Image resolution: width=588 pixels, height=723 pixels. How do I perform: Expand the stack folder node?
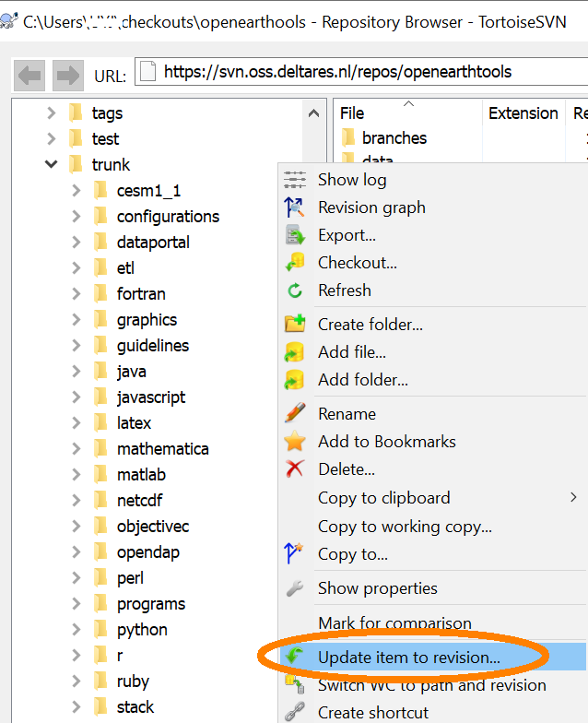76,706
